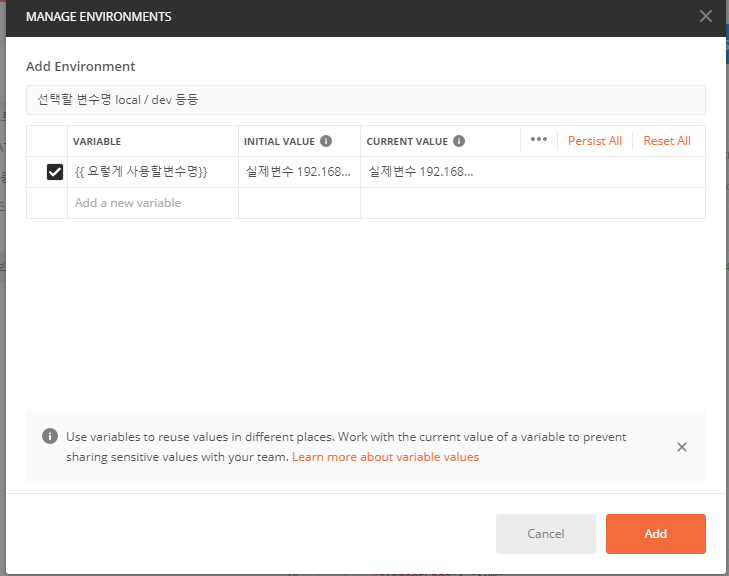Viewport: 729px width, 576px height.
Task: Click the initial value cell 실제변수 192.168...
Action: click(299, 172)
